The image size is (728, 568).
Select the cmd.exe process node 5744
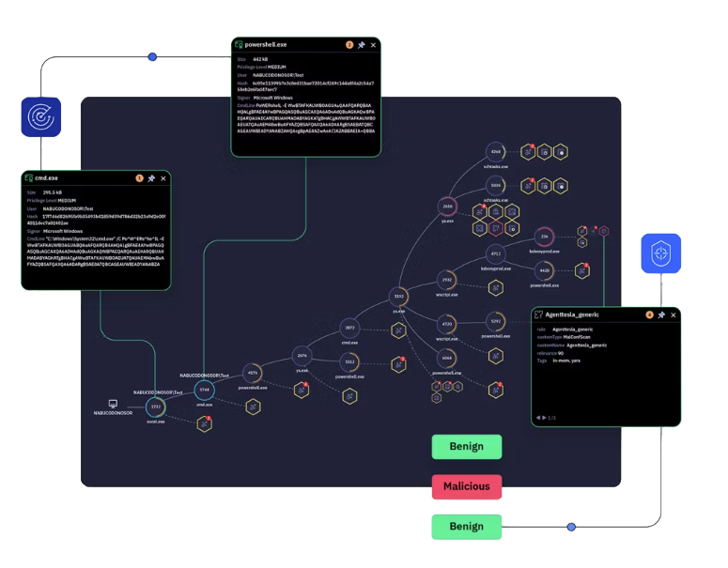(x=204, y=390)
